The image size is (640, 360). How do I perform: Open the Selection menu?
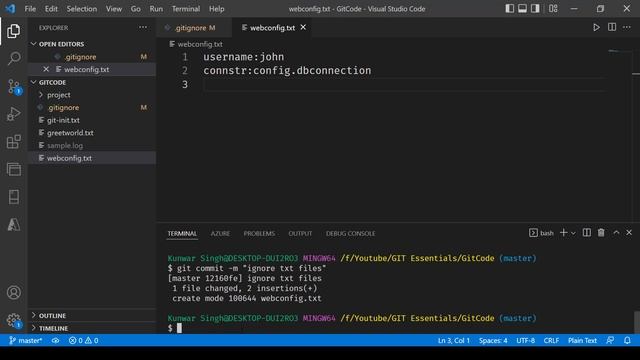(82, 9)
